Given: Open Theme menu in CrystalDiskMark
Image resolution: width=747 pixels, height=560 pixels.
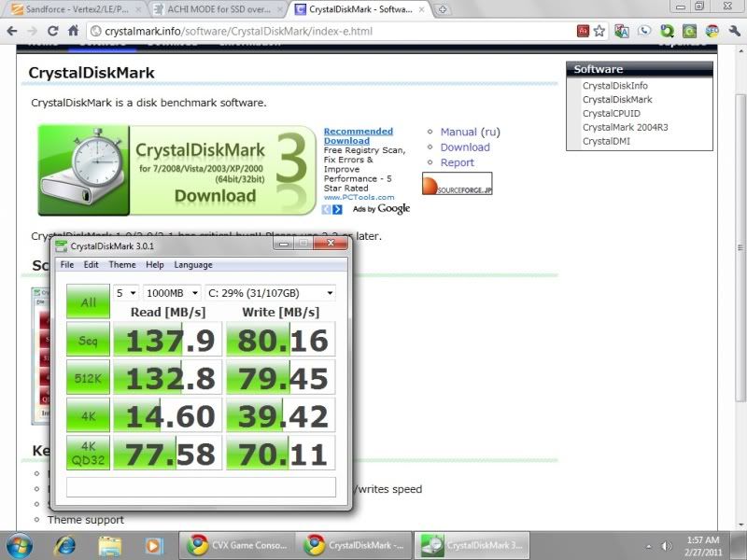Looking at the screenshot, I should (122, 265).
